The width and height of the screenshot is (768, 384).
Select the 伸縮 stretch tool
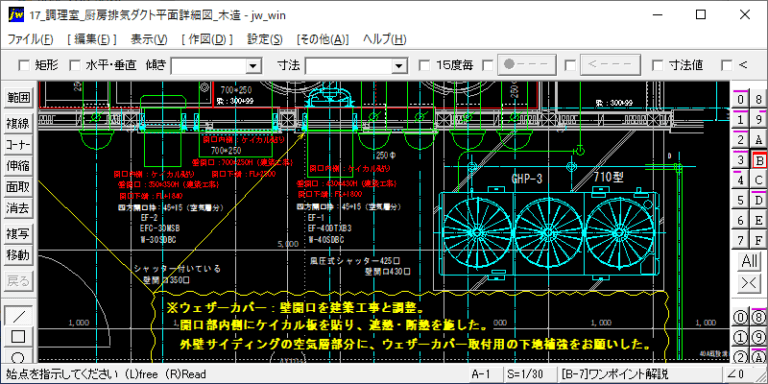pyautogui.click(x=18, y=166)
